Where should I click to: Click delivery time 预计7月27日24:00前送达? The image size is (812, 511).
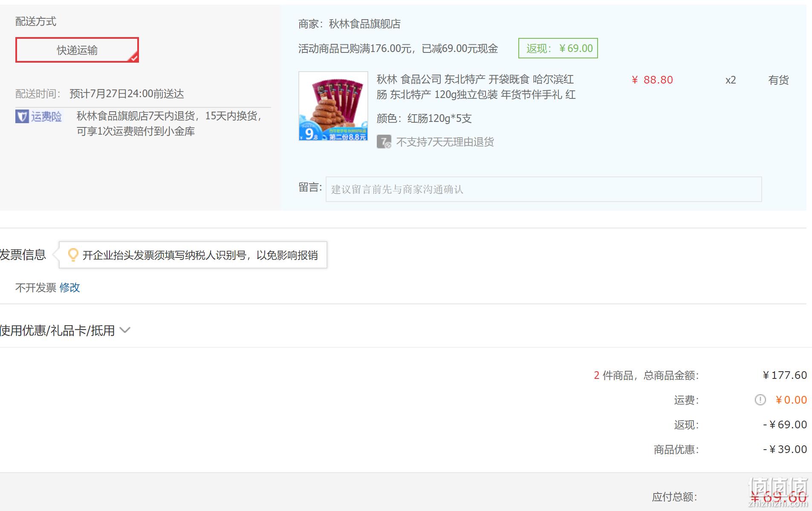click(x=127, y=94)
